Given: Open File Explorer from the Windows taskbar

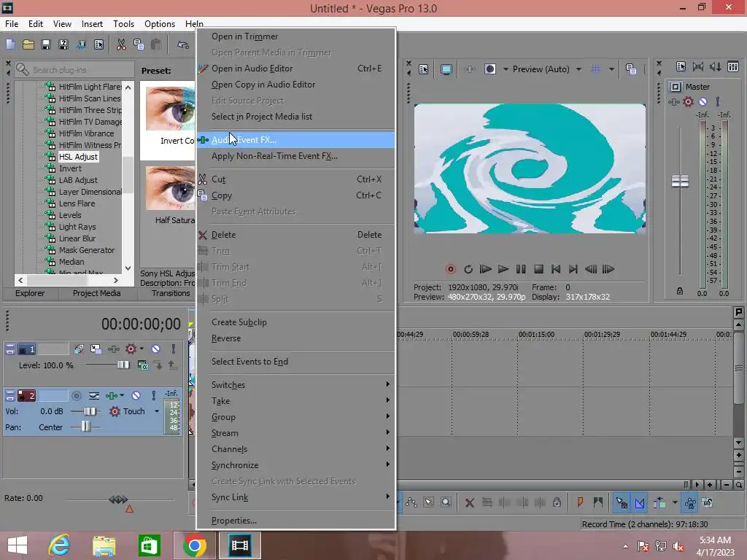Looking at the screenshot, I should tap(104, 545).
